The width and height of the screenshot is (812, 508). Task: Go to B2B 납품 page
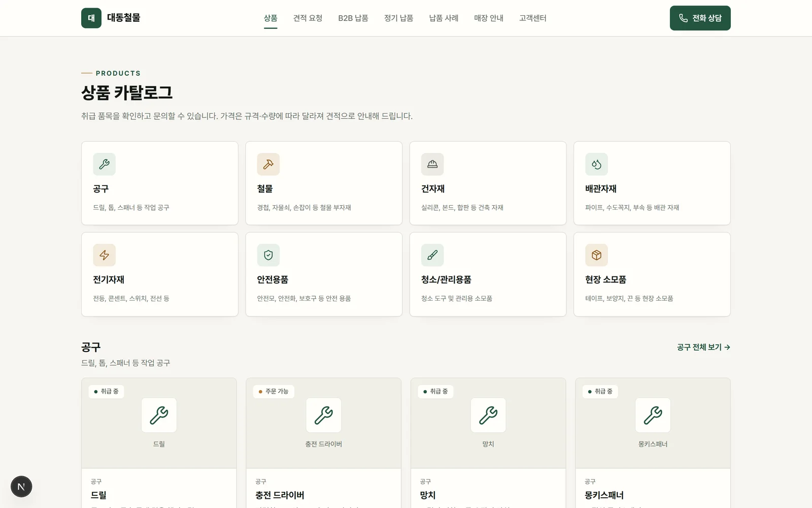coord(353,18)
